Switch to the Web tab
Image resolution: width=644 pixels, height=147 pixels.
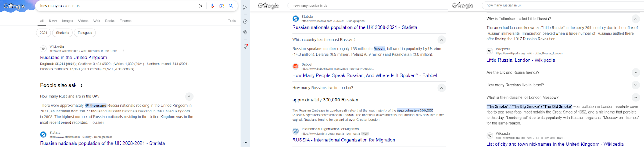(97, 21)
